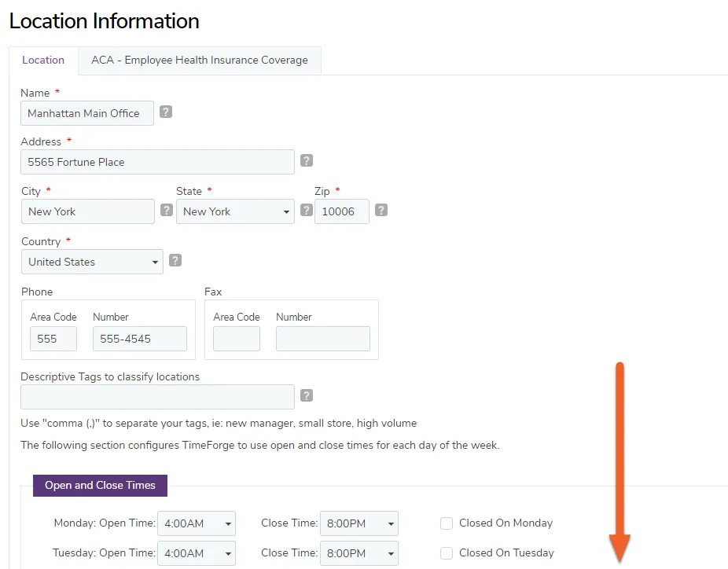Open the help icon beside Zip field

point(381,210)
